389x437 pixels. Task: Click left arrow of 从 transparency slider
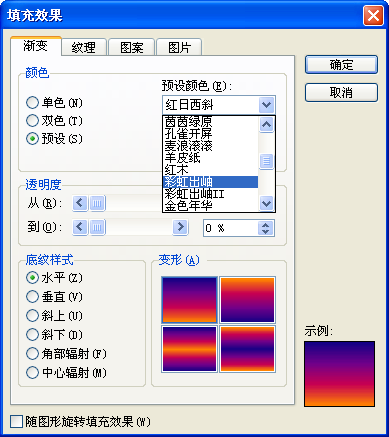[x=80, y=203]
